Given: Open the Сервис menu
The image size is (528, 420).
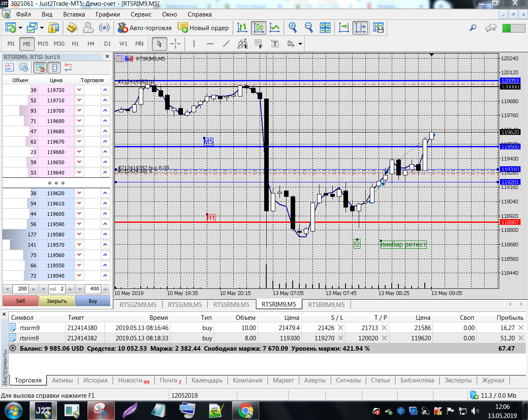Looking at the screenshot, I should click(141, 14).
